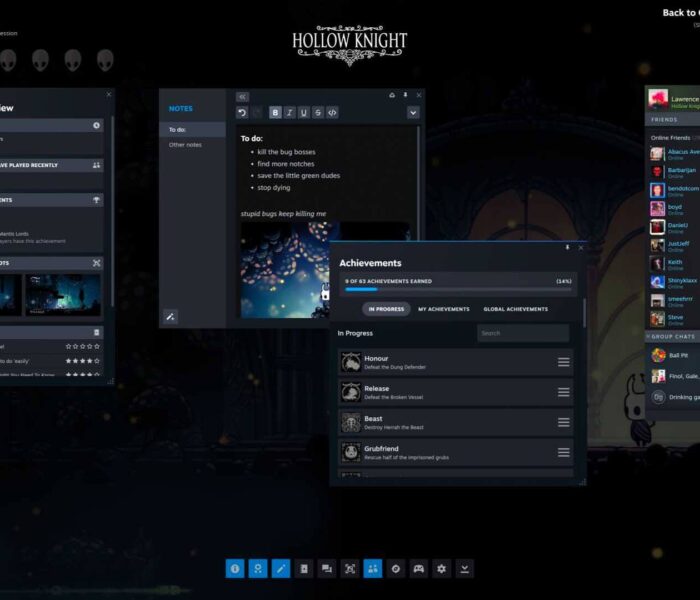Screen dimensions: 700x600
Task: Open chat with friend Steve
Action: point(675,319)
